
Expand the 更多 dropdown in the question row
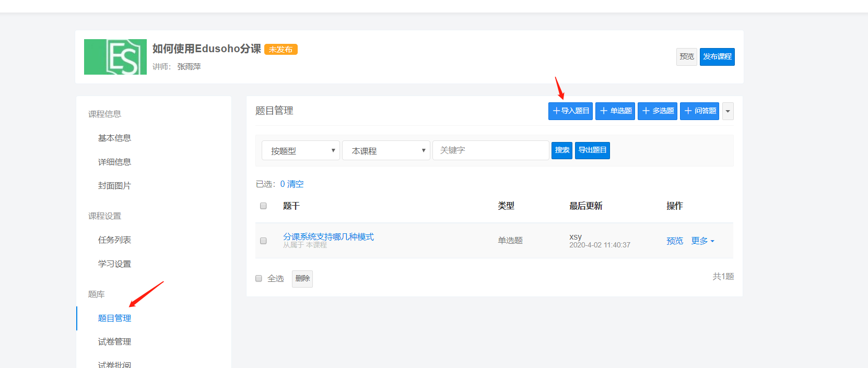tap(702, 241)
